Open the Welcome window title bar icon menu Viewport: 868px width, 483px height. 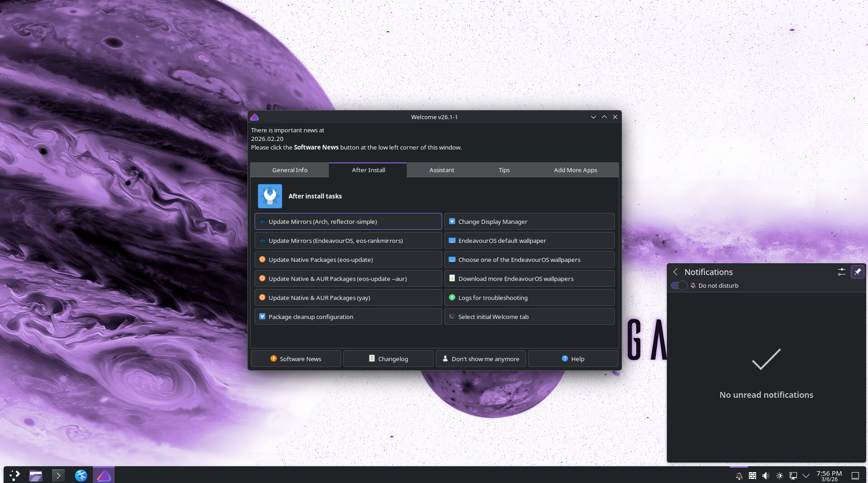pos(255,117)
